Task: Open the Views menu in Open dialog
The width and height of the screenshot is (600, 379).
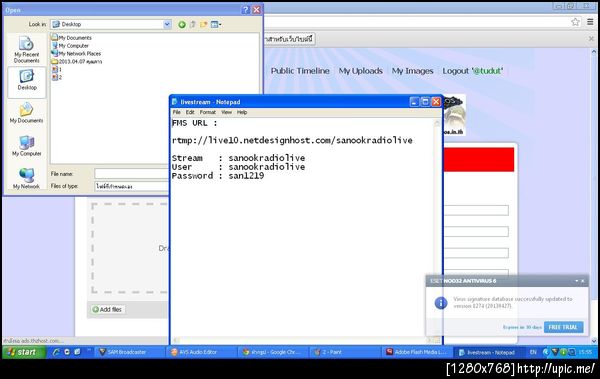Action: (x=216, y=25)
